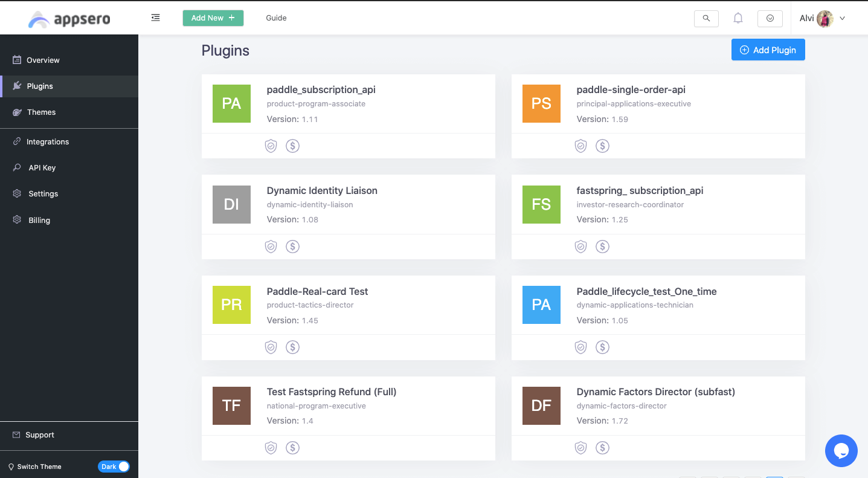Click the gray DI plugin thumbnail
868x478 pixels.
(231, 204)
